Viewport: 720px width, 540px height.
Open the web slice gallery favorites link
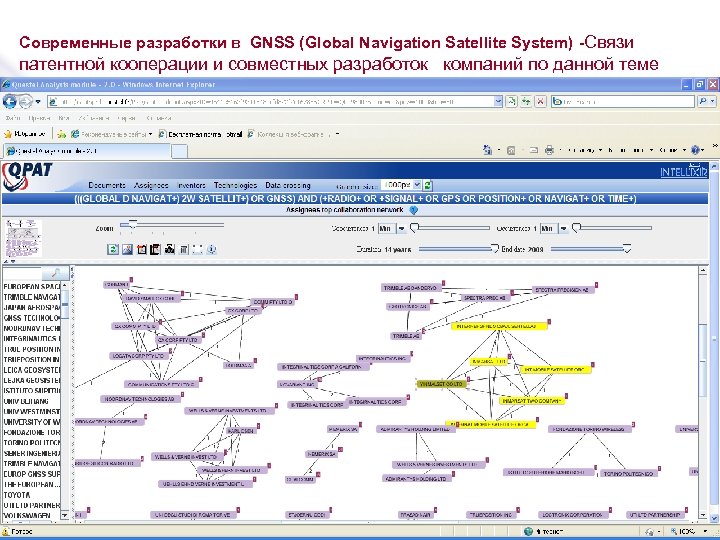[x=287, y=134]
